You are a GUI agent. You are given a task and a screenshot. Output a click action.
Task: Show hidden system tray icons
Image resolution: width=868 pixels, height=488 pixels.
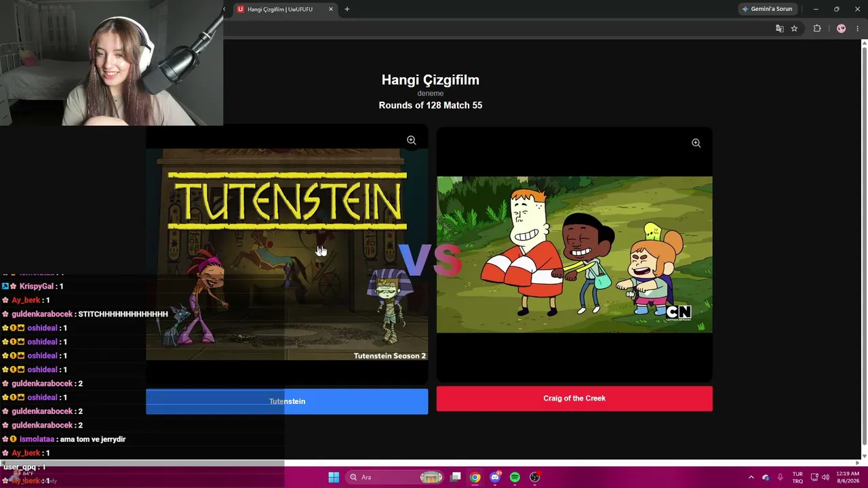click(751, 477)
